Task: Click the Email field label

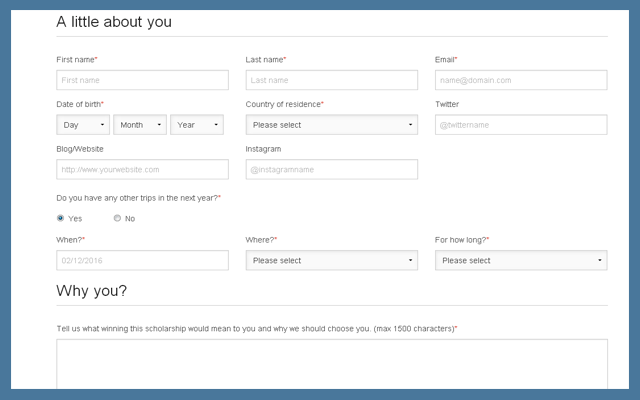Action: tap(445, 60)
